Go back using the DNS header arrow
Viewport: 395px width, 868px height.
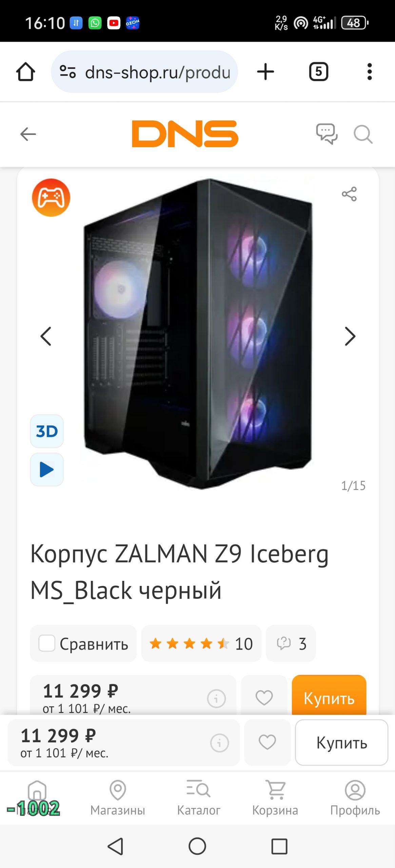click(x=28, y=134)
